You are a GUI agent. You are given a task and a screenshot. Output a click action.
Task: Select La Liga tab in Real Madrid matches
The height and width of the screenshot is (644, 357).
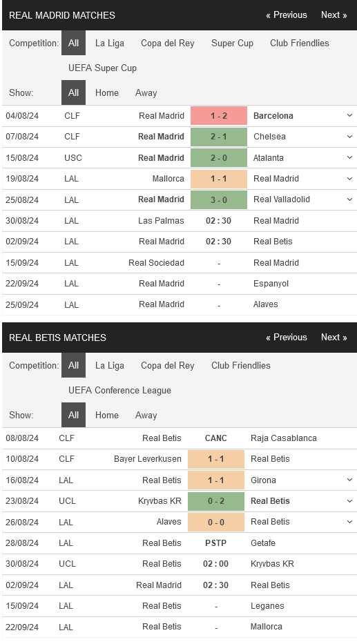(x=110, y=43)
